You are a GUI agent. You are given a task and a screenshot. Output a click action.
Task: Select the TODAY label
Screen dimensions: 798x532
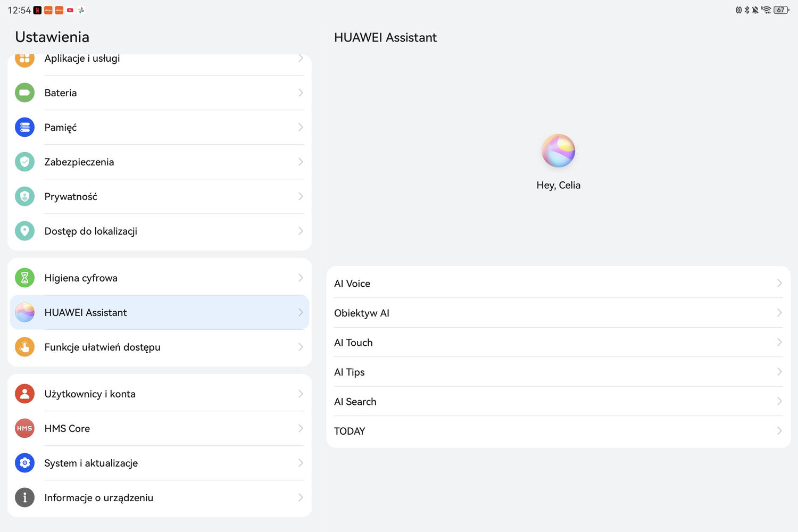click(350, 431)
